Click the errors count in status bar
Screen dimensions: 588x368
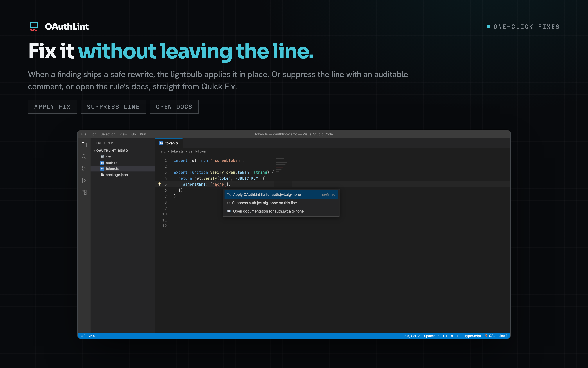click(x=83, y=336)
